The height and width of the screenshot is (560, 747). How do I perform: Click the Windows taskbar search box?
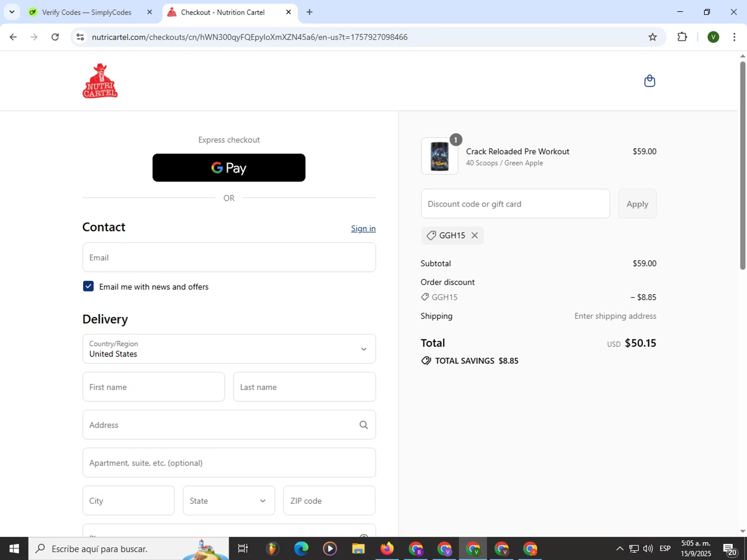pyautogui.click(x=128, y=549)
